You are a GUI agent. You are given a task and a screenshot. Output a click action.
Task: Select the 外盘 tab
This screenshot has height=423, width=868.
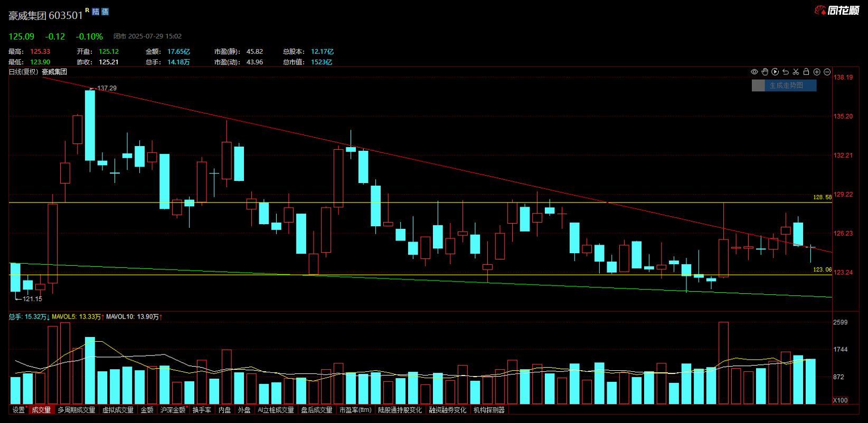click(x=244, y=410)
